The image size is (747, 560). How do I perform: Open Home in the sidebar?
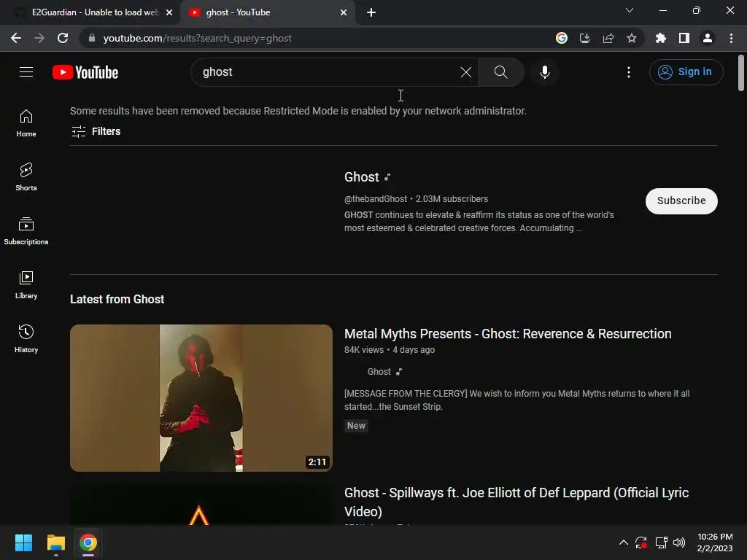(26, 123)
